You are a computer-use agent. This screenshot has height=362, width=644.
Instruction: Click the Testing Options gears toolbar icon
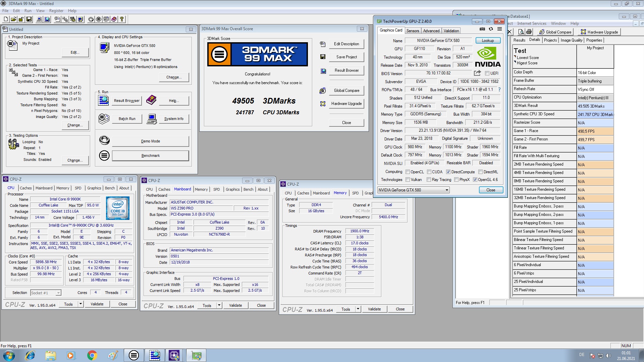(73, 19)
